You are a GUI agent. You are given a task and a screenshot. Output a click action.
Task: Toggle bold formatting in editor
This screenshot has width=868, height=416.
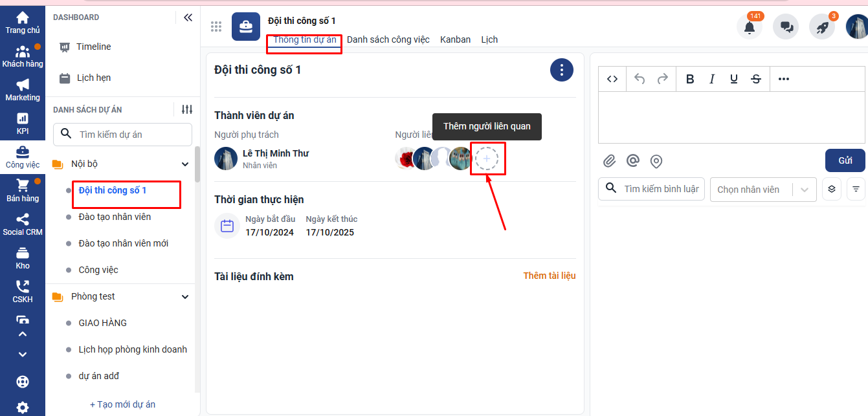(690, 79)
